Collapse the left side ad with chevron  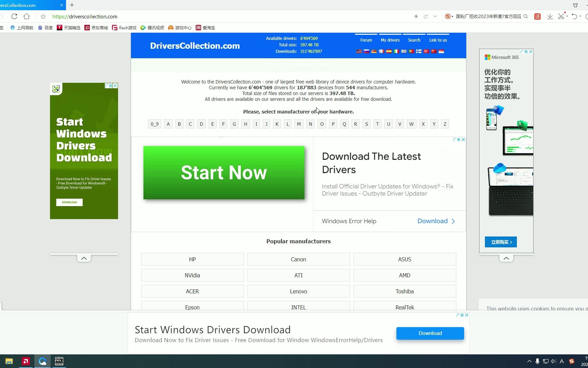tap(84, 258)
